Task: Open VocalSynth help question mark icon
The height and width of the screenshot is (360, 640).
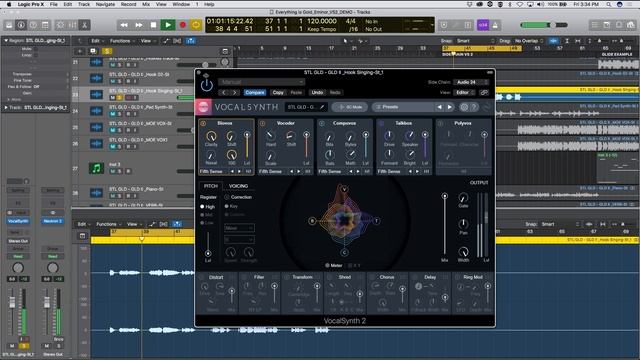Action: coord(473,107)
